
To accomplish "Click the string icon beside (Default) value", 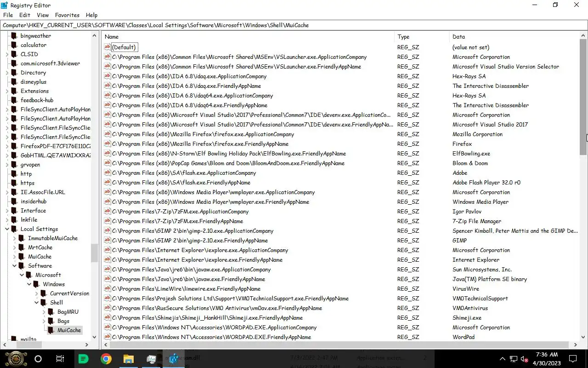I will (x=107, y=47).
